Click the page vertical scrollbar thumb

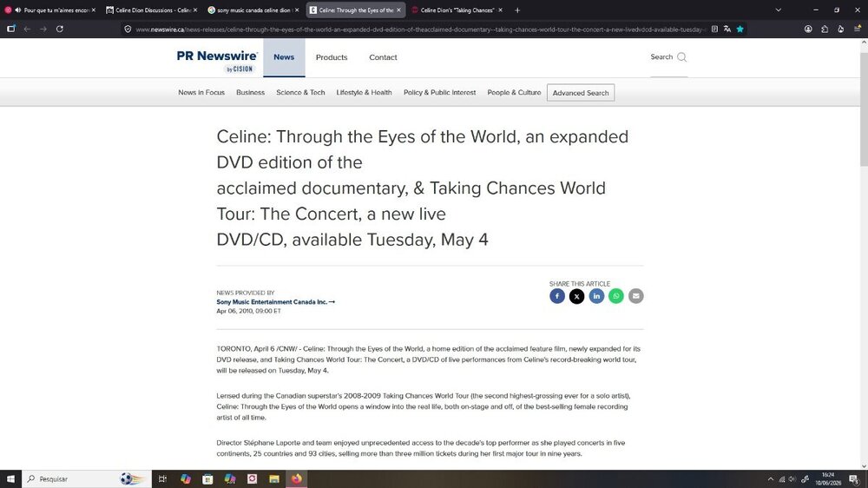coord(864,109)
